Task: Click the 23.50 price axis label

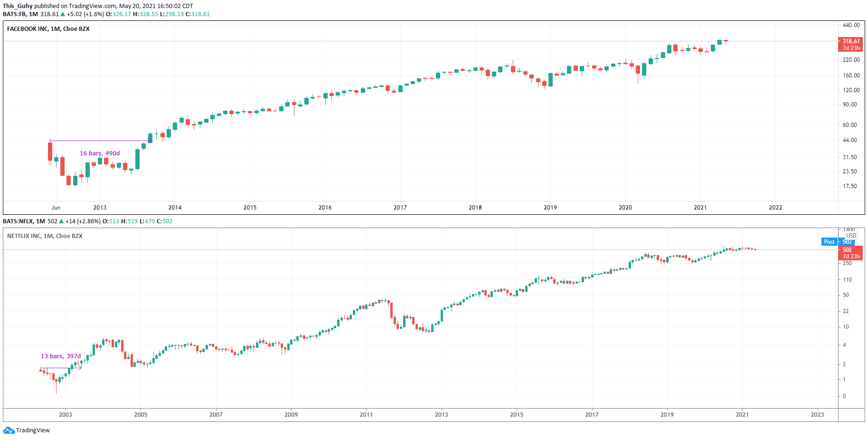Action: 850,172
